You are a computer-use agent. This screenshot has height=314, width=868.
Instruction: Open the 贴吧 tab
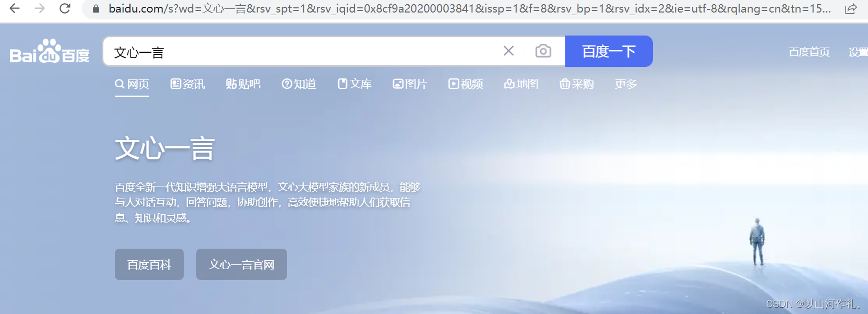pos(243,84)
